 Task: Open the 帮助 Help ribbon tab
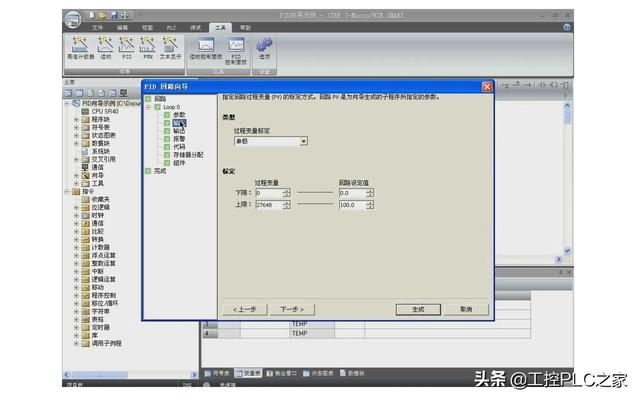coord(245,27)
